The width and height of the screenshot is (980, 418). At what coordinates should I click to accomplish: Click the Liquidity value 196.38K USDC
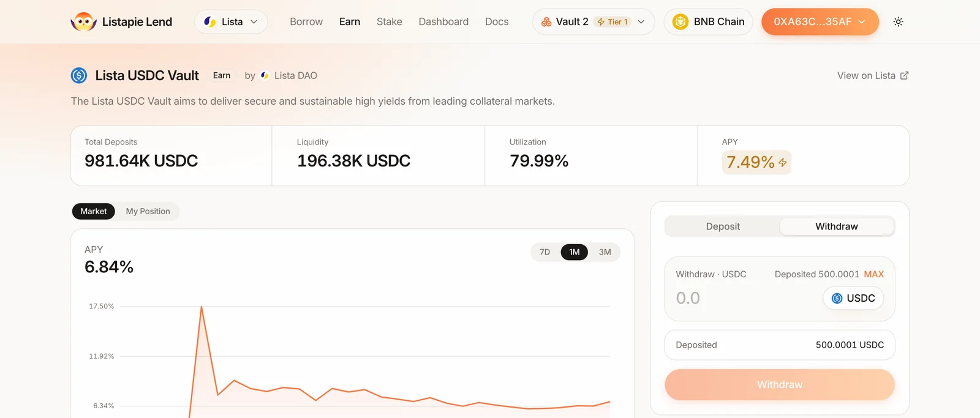[x=354, y=161]
